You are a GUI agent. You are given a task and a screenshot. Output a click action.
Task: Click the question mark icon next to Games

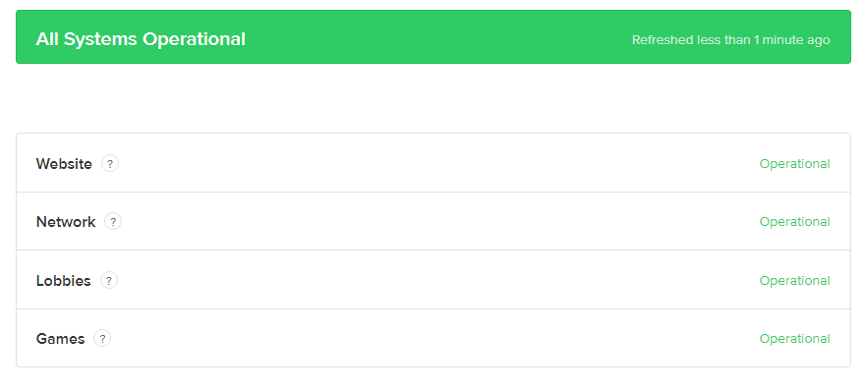pos(102,338)
